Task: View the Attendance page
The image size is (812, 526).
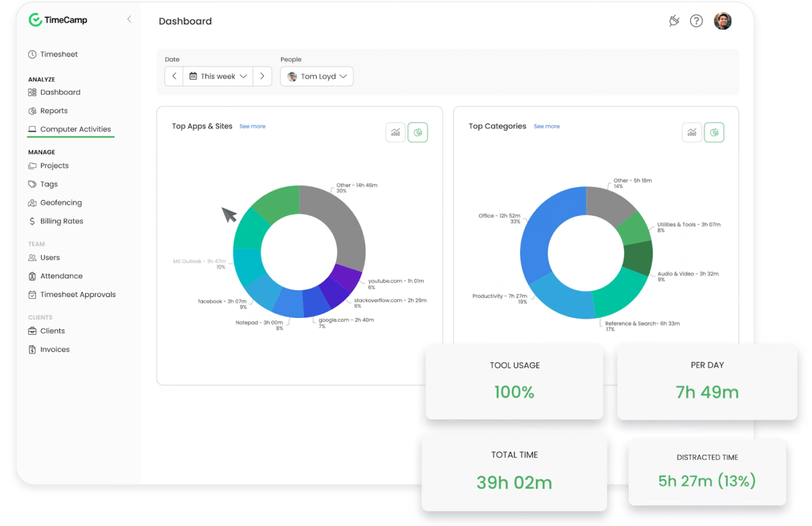Action: pos(62,275)
